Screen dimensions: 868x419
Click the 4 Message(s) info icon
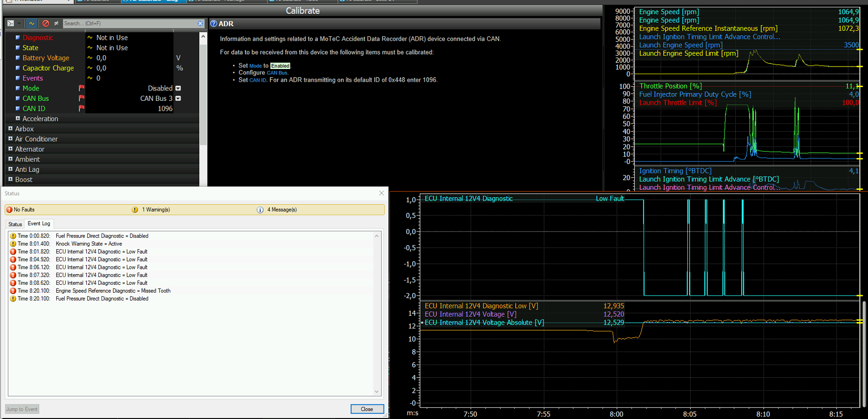click(x=260, y=209)
